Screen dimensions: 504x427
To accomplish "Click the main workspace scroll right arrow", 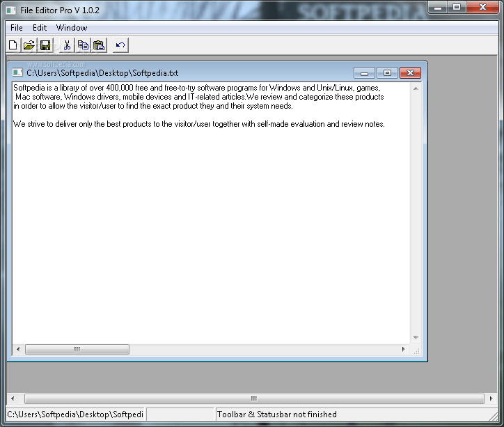I will pos(491,398).
